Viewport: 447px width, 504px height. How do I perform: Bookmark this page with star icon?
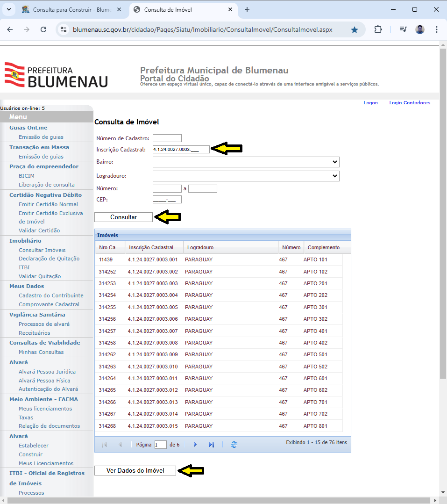[355, 29]
